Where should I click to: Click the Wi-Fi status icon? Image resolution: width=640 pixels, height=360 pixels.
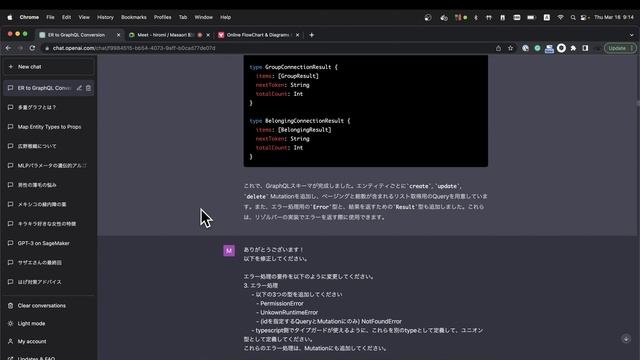click(560, 17)
